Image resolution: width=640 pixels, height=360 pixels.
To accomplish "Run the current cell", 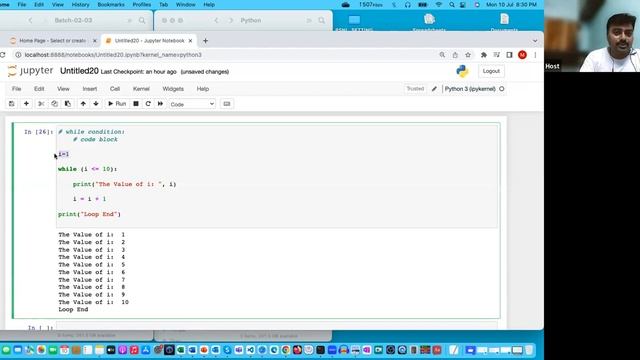I will pos(117,104).
